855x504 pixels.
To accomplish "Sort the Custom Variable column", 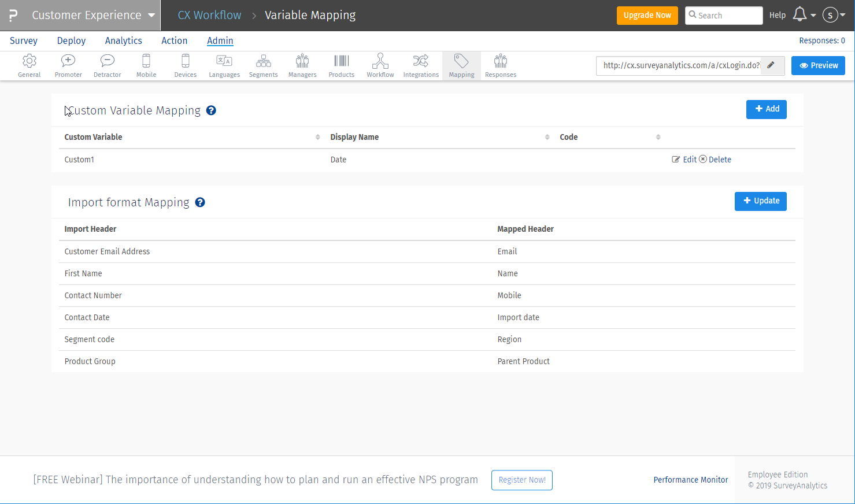I will [x=317, y=137].
